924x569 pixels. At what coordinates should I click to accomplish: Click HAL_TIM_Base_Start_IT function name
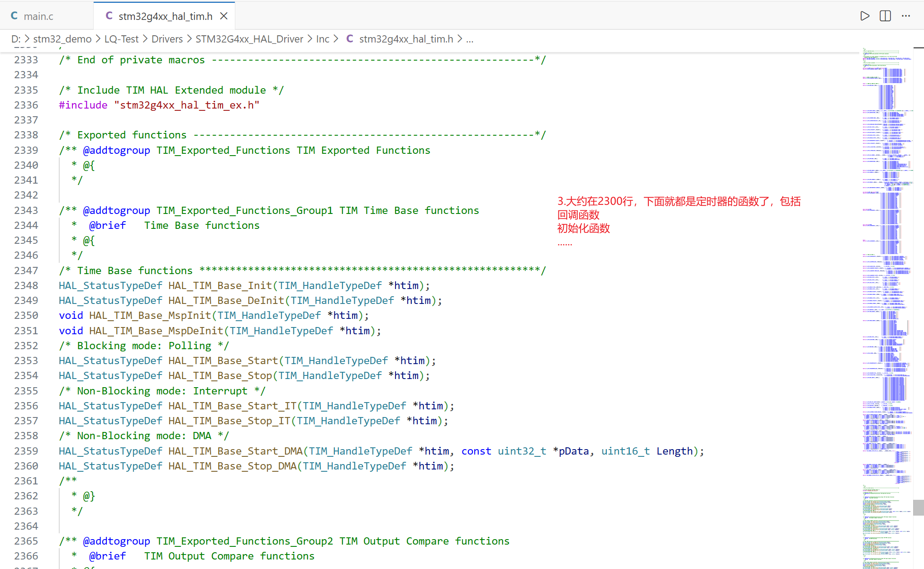tap(233, 406)
